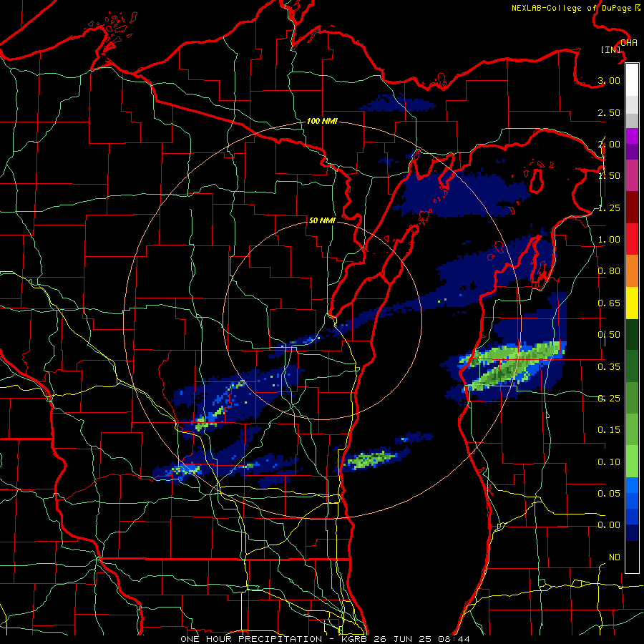Click the '0.65' legend value
The height and width of the screenshot is (644, 644).
pyautogui.click(x=609, y=303)
